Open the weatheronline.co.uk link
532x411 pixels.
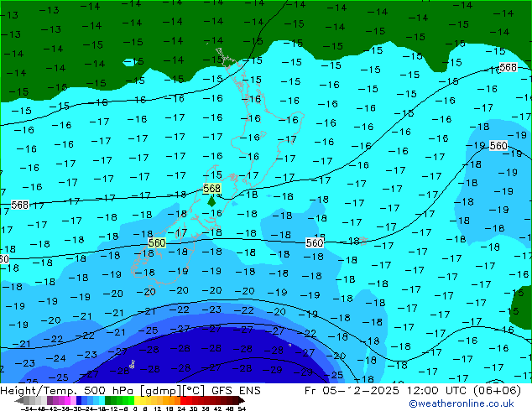461,403
